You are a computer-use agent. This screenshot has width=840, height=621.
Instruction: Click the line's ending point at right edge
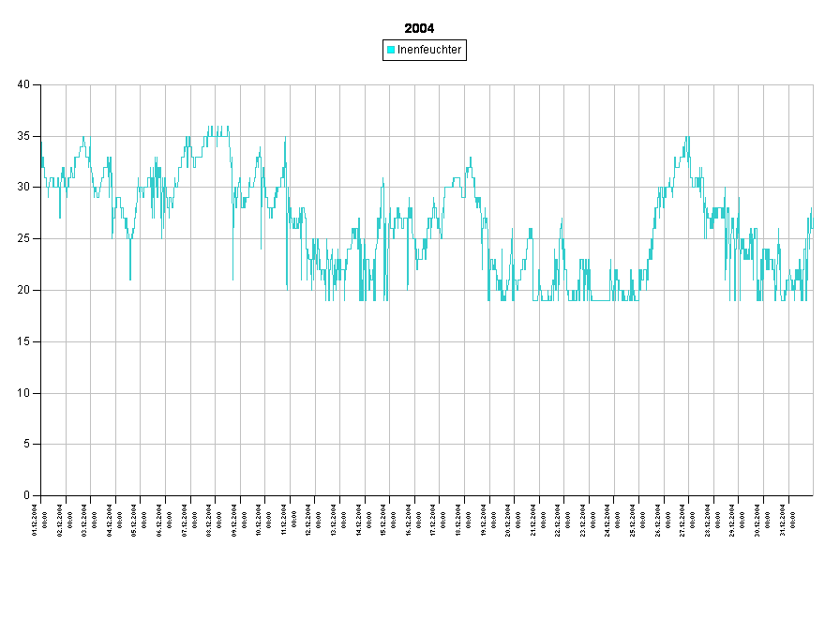coord(812,210)
